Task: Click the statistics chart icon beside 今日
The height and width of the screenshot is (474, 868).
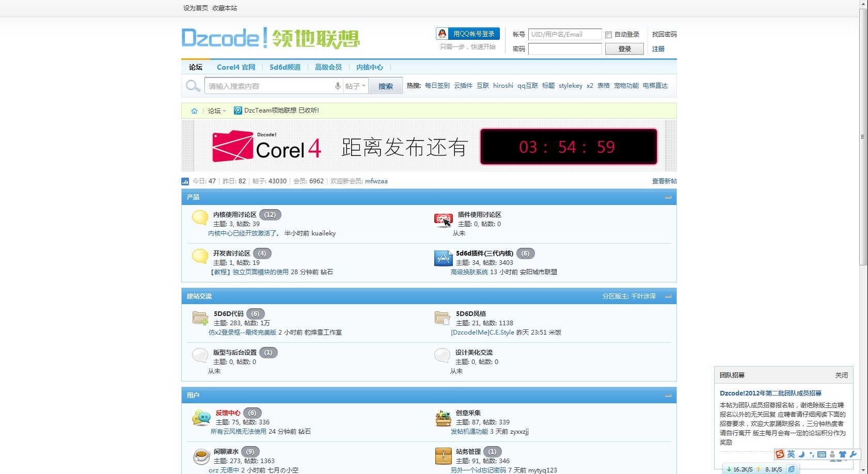Action: [x=185, y=181]
